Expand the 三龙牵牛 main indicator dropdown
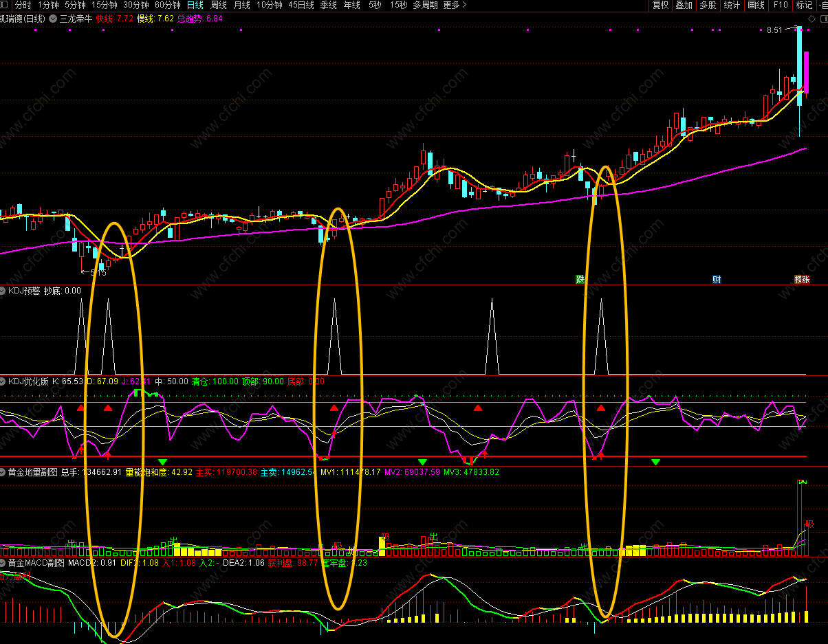The image size is (828, 644). 53,19
